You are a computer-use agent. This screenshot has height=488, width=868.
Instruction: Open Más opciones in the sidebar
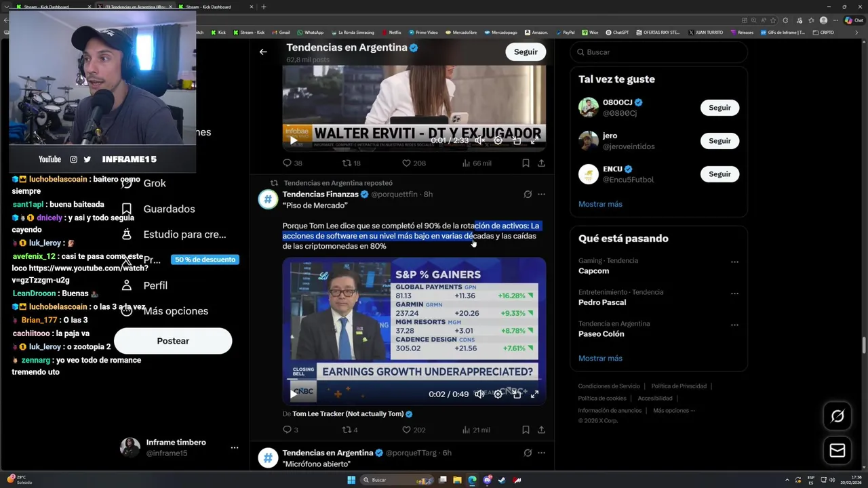pyautogui.click(x=163, y=311)
